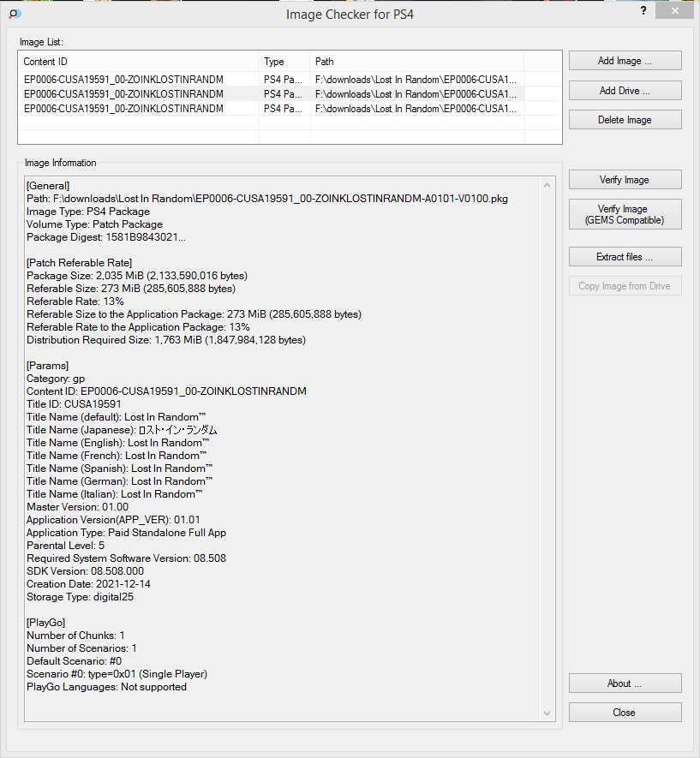Image resolution: width=700 pixels, height=758 pixels.
Task: Click Verify Image (GEMS Compatible) button
Action: (x=625, y=214)
